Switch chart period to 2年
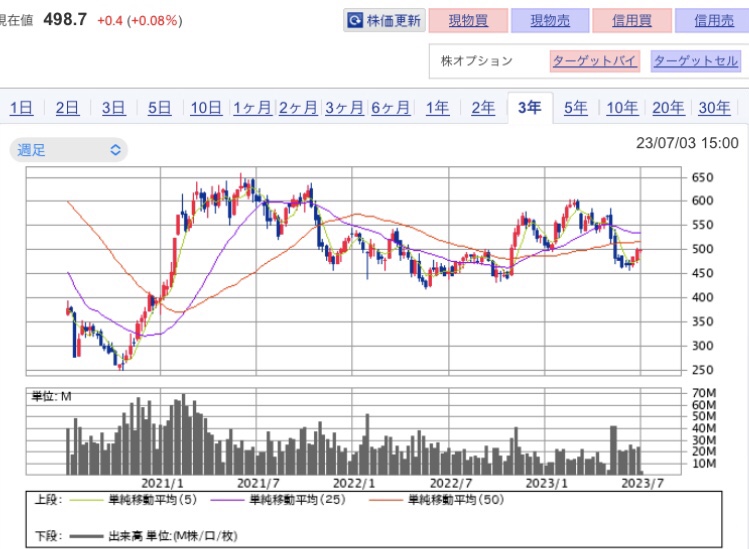Image resolution: width=749 pixels, height=549 pixels. [483, 108]
